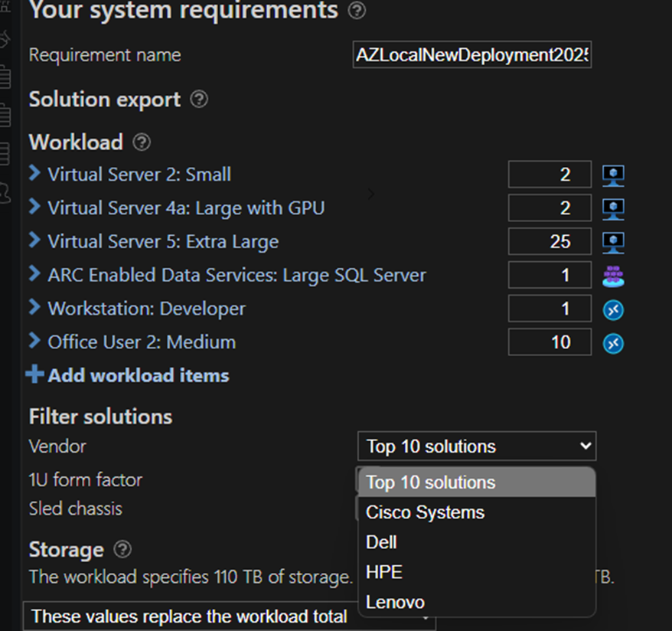This screenshot has width=672, height=631.
Task: Click the help icon next to Your system requirements
Action: pos(357,10)
